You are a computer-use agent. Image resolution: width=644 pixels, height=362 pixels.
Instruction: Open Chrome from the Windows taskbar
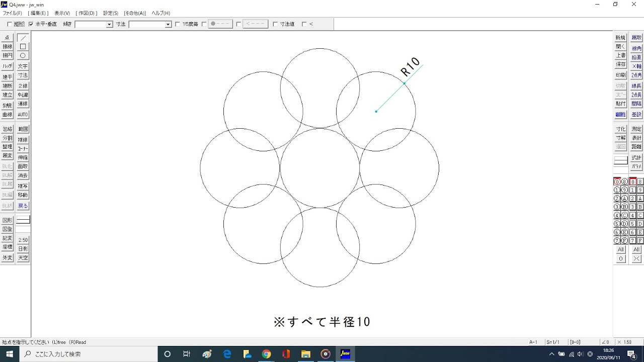pyautogui.click(x=266, y=354)
